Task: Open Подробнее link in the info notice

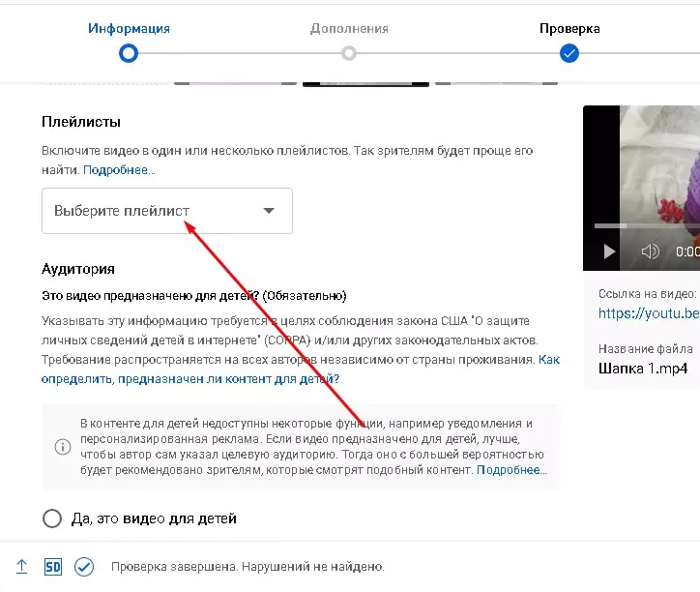Action: (x=511, y=470)
